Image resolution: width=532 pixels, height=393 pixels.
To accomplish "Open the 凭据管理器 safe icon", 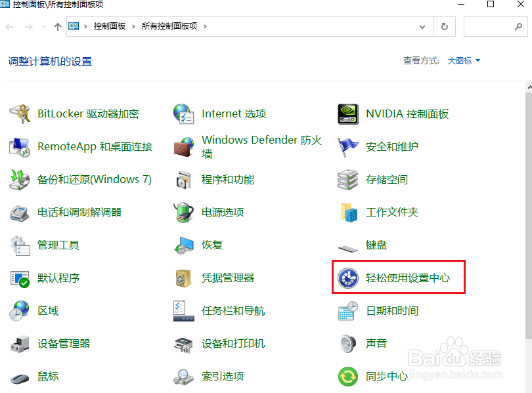I will click(x=183, y=278).
